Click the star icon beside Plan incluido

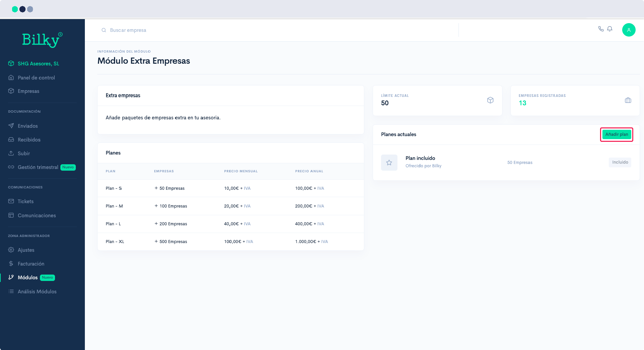pos(389,163)
